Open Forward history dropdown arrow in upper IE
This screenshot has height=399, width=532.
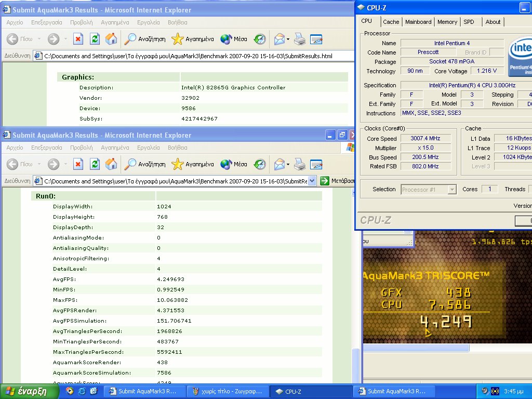click(65, 39)
